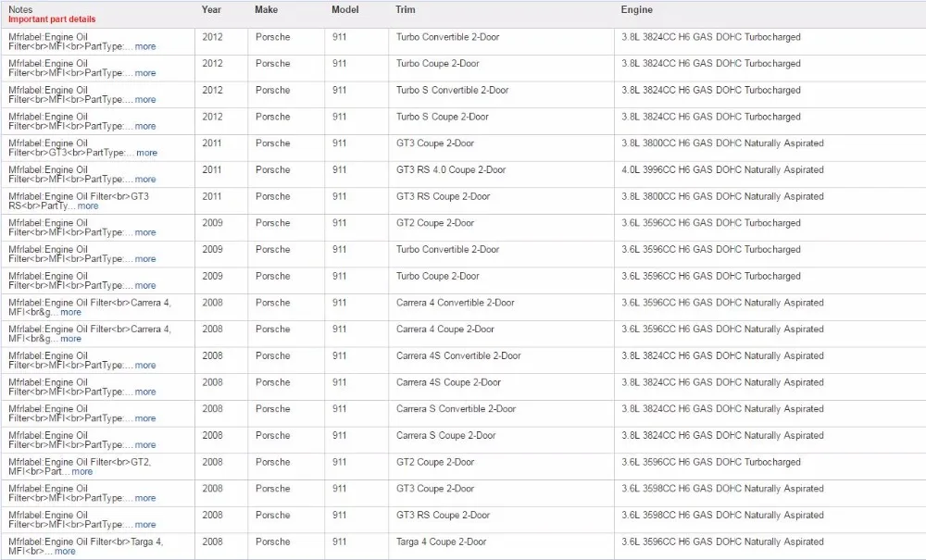Open 'more' link for 2008 GT3 RS Coupe
Screen dimensions: 926x560
pos(145,525)
